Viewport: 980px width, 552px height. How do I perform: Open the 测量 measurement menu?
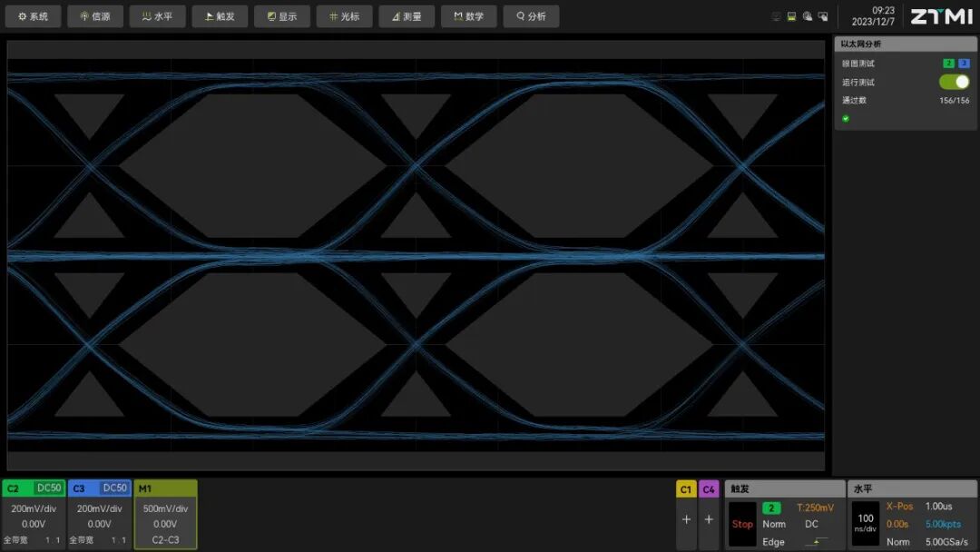407,16
